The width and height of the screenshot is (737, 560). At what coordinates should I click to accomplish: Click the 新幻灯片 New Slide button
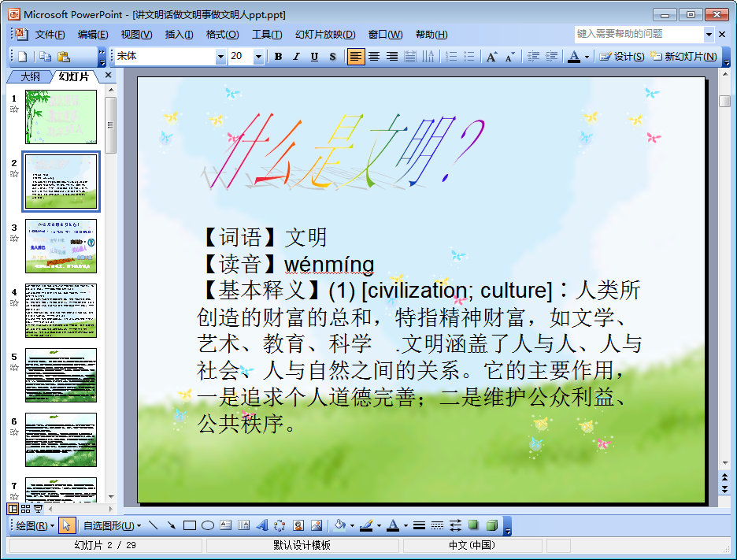[x=683, y=57]
